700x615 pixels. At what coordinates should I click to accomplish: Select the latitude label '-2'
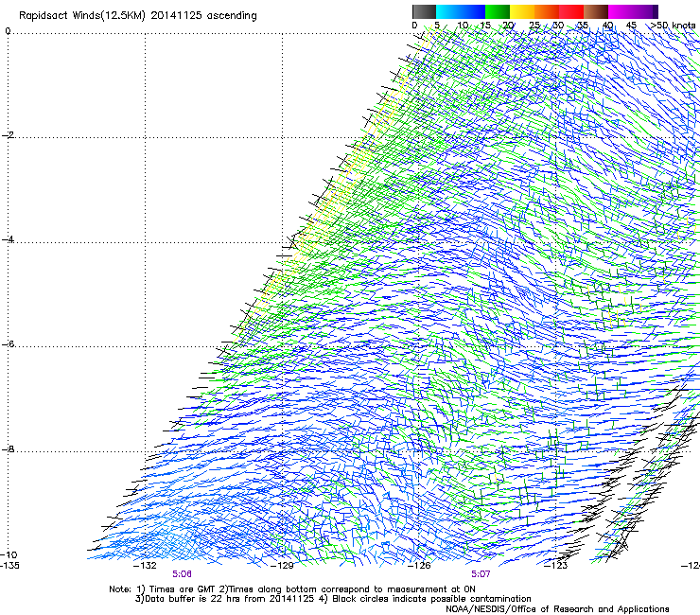coord(8,135)
